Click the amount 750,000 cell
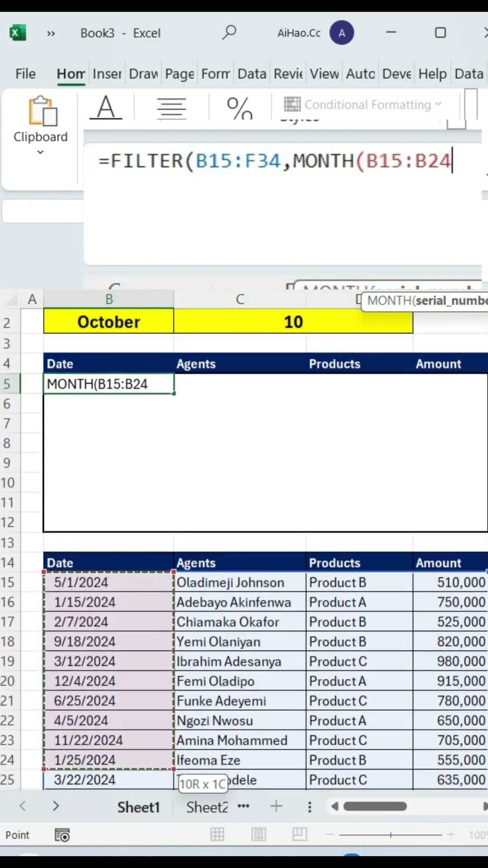 coord(450,602)
